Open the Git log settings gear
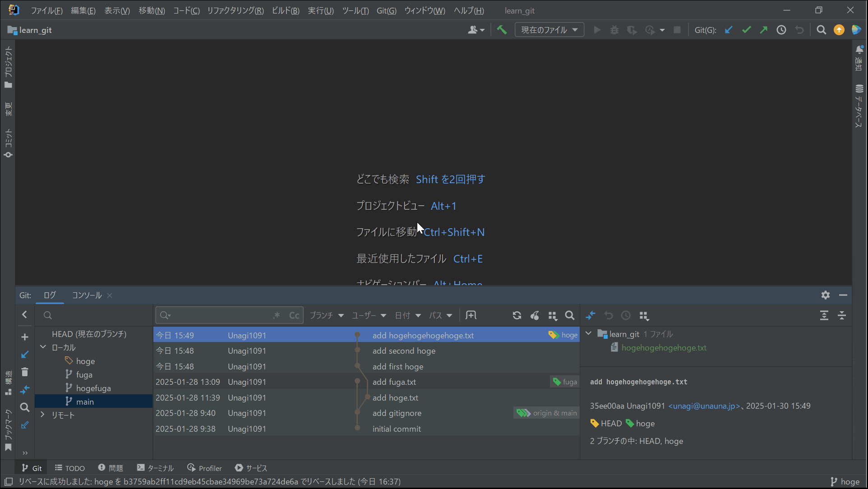 tap(826, 295)
